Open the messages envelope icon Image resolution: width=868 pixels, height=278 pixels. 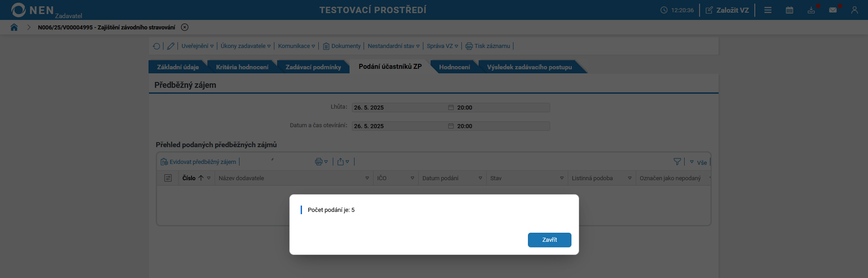pyautogui.click(x=833, y=10)
